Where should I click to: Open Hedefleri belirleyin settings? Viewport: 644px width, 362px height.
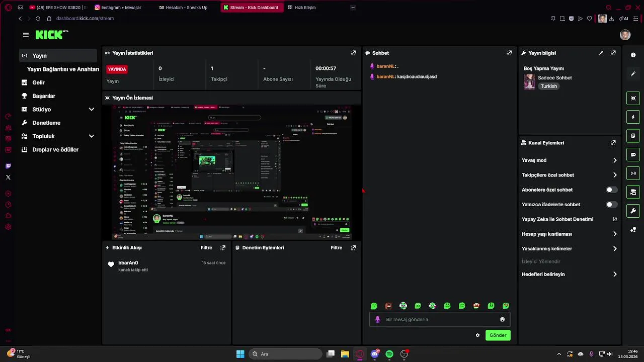pos(569,274)
